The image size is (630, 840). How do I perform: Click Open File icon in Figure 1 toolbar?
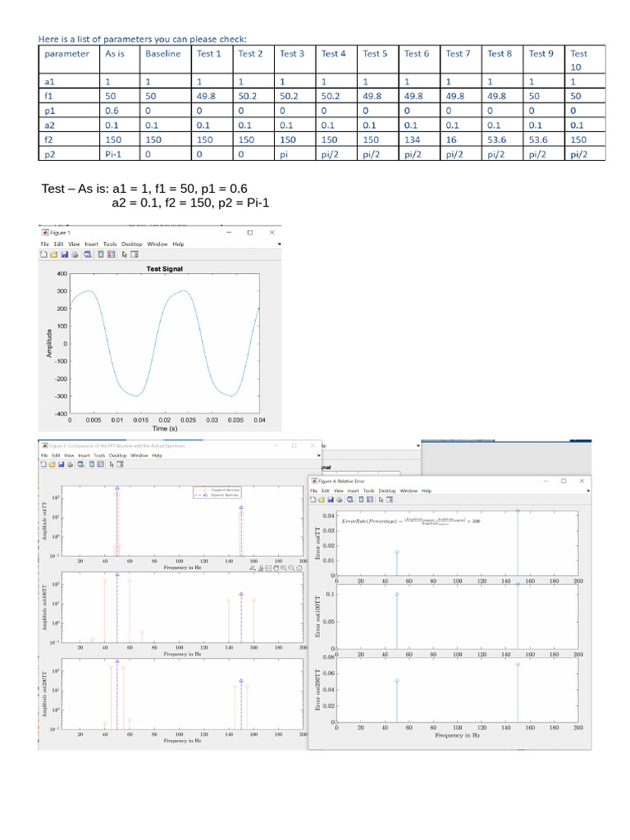pos(53,254)
